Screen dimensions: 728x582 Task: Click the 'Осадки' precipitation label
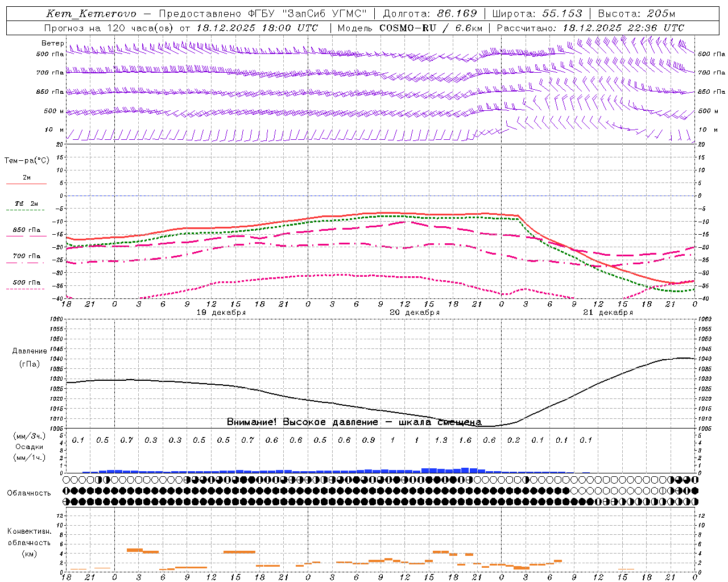pos(30,447)
